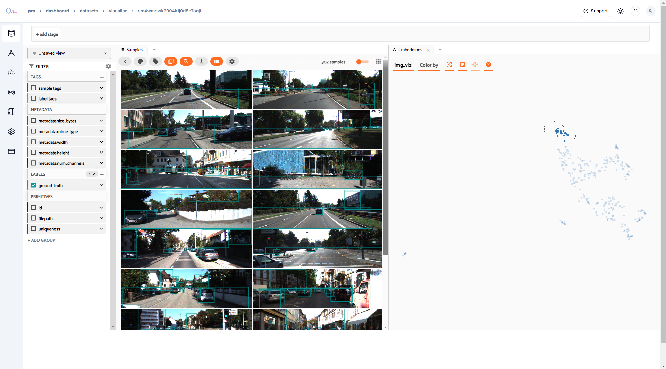Expand the label tags row chevron

click(x=102, y=99)
